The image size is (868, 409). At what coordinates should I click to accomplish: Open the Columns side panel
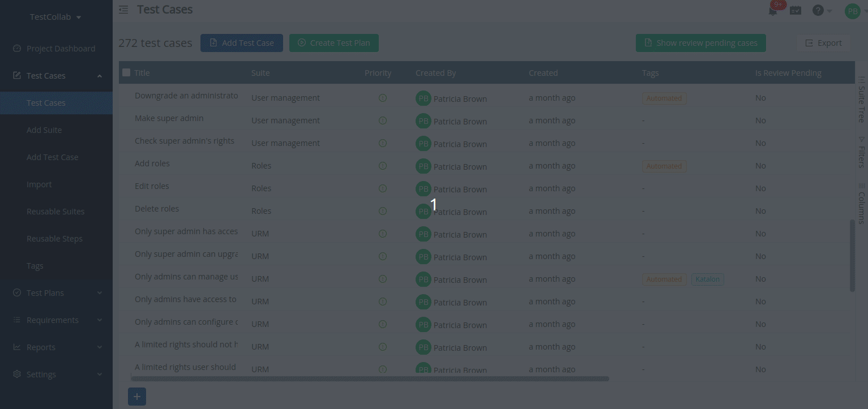pos(861,203)
